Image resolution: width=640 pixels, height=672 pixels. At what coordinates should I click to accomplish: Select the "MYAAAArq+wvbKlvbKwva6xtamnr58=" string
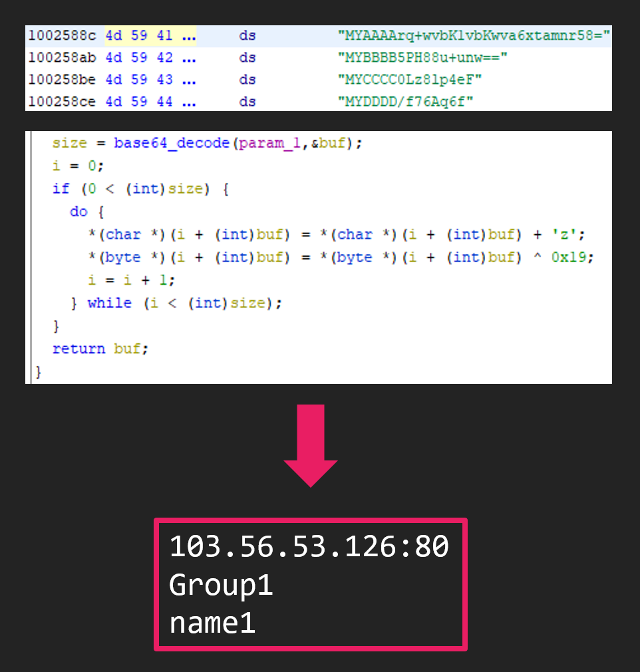[474, 36]
